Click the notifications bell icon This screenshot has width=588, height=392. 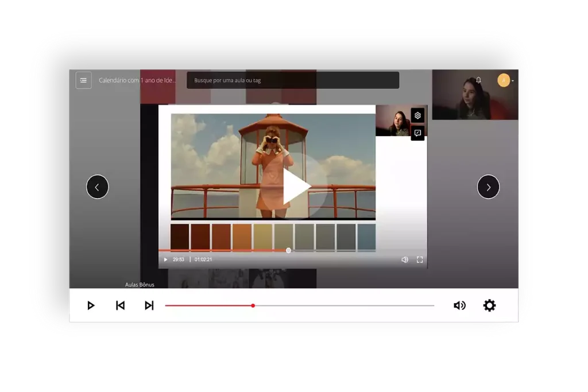pos(478,80)
